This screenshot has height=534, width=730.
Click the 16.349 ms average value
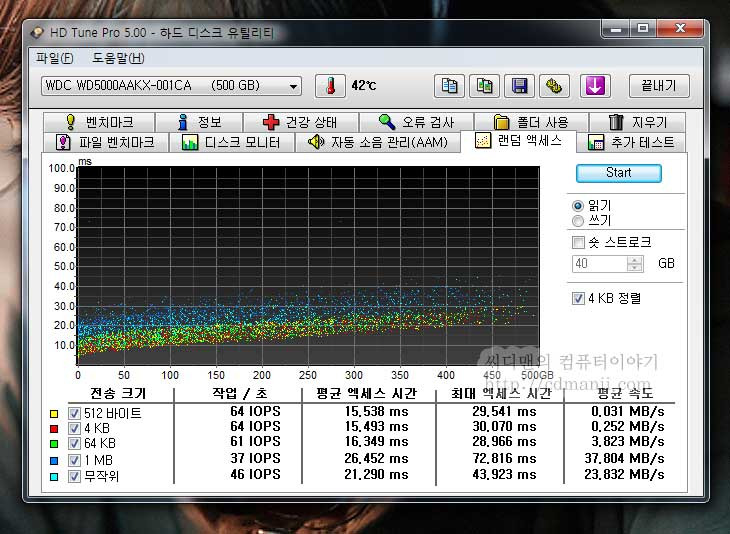(x=376, y=441)
